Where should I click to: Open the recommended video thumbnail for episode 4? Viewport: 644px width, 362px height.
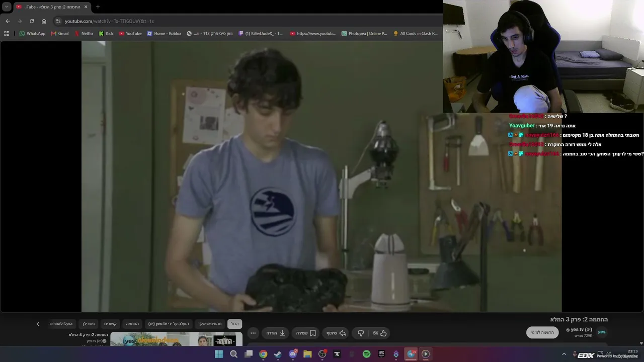pos(176,339)
